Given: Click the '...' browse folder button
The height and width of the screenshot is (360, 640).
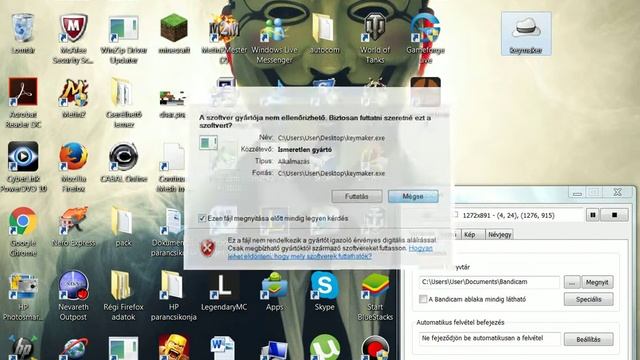Looking at the screenshot, I should point(572,282).
